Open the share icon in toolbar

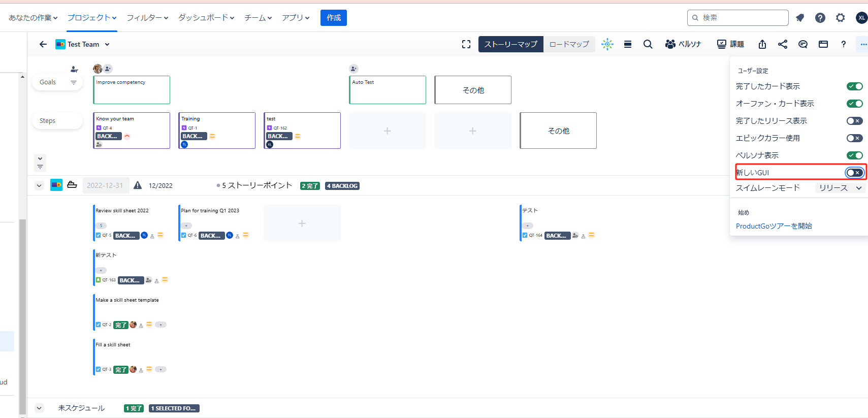(782, 44)
